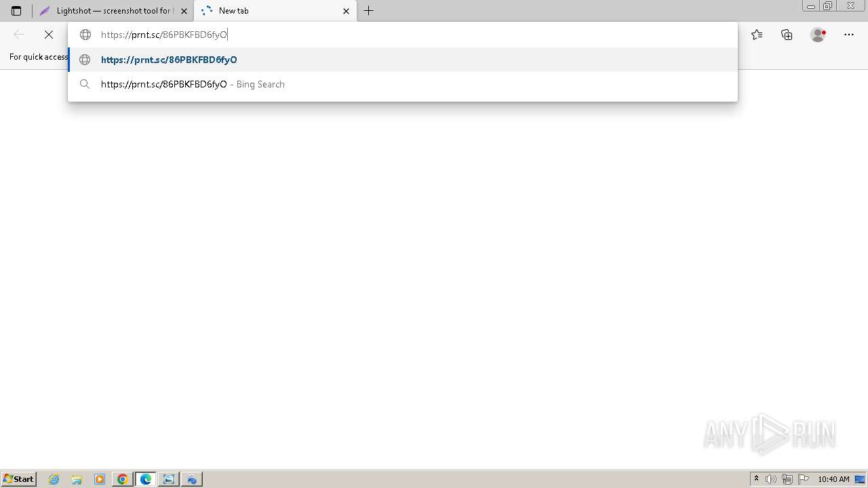Stop loading the page
The width and height of the screenshot is (868, 488).
pyautogui.click(x=49, y=35)
